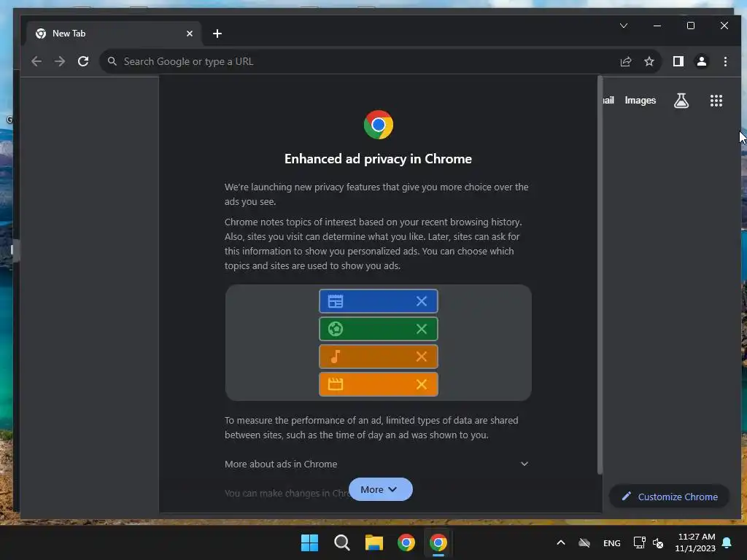Open the side panel icon
Screen dimensions: 747x560
678,61
